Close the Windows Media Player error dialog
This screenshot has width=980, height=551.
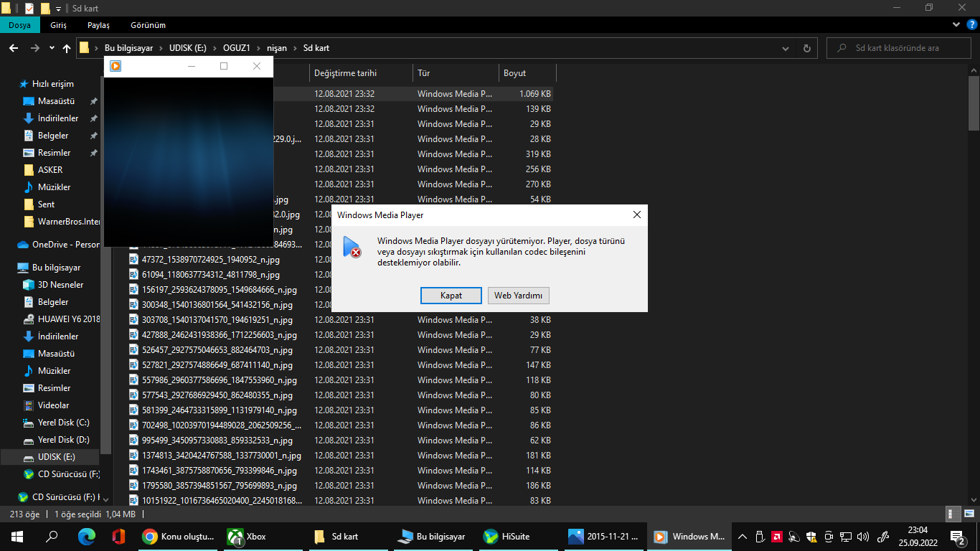636,215
